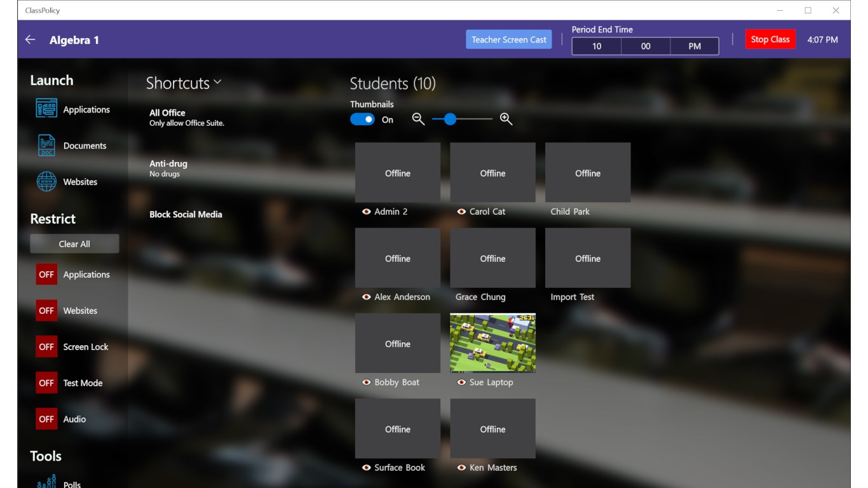Click the Child Park student name

[x=570, y=212]
